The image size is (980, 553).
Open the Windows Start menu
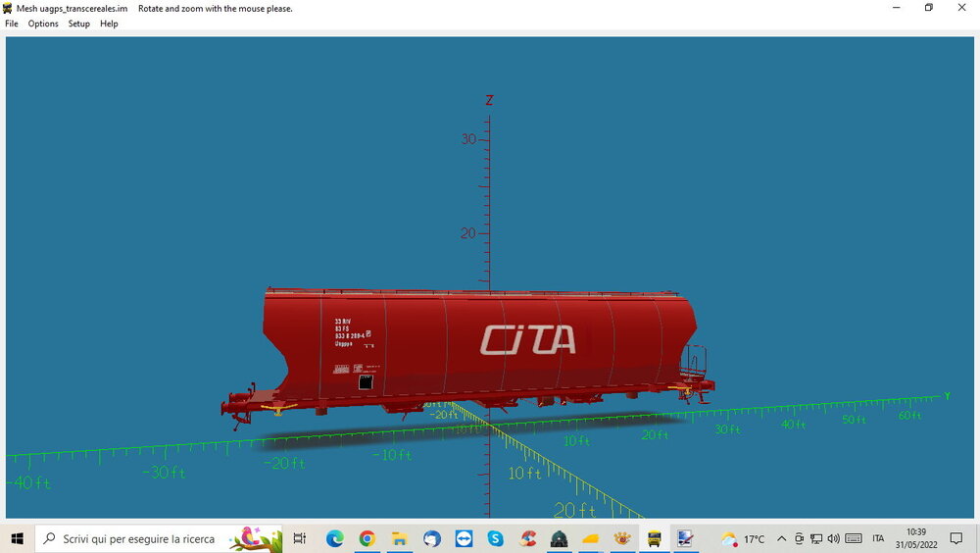tap(17, 538)
